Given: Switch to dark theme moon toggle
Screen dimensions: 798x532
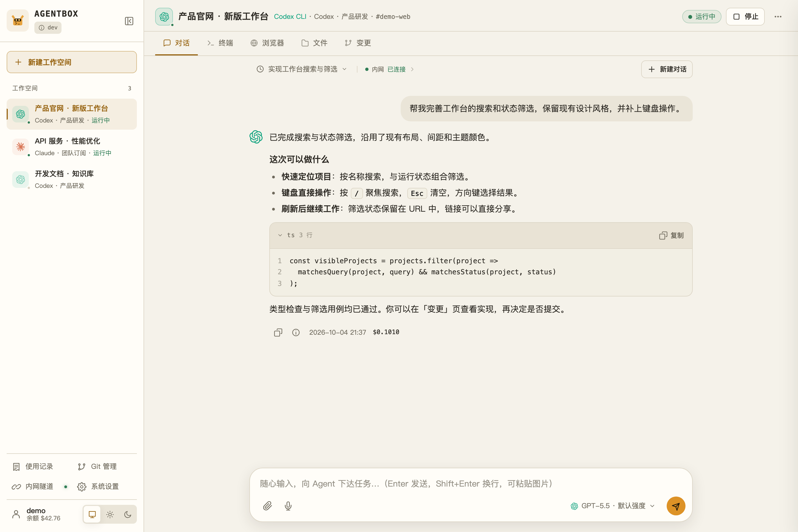Looking at the screenshot, I should pos(127,514).
